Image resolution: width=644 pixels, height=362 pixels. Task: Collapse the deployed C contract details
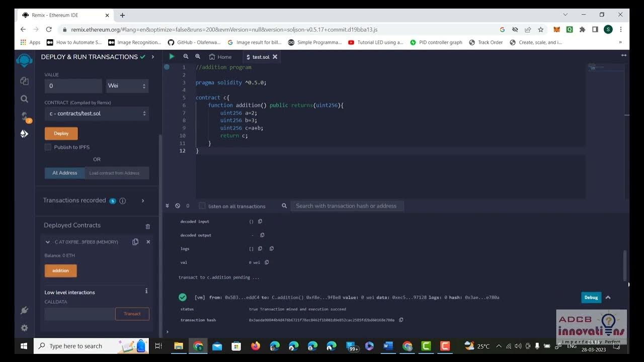coord(48,242)
